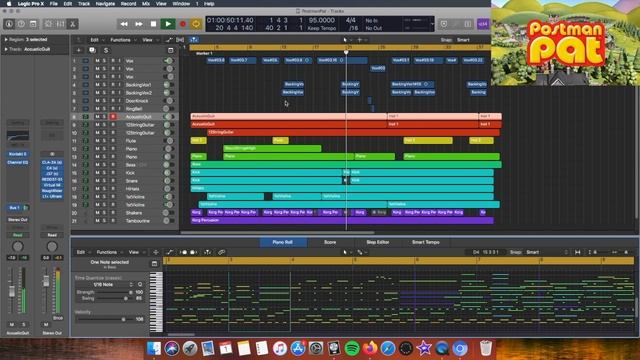640x360 pixels.
Task: Click the Duplicate Track icon
Action: coord(92,50)
